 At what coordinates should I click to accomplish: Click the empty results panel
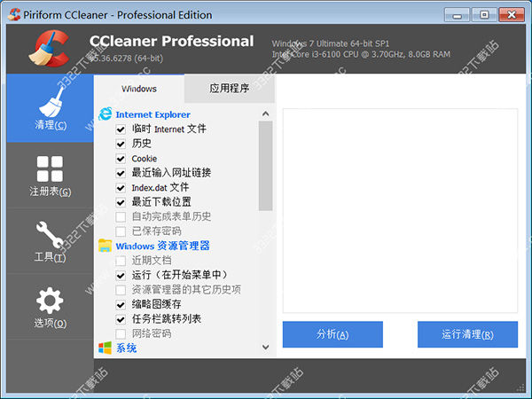click(x=400, y=210)
